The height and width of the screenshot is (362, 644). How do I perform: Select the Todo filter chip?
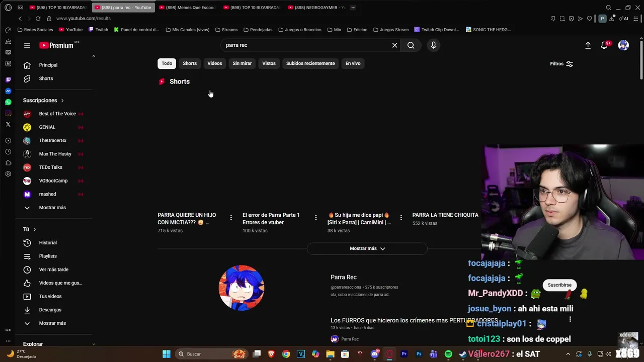167,63
